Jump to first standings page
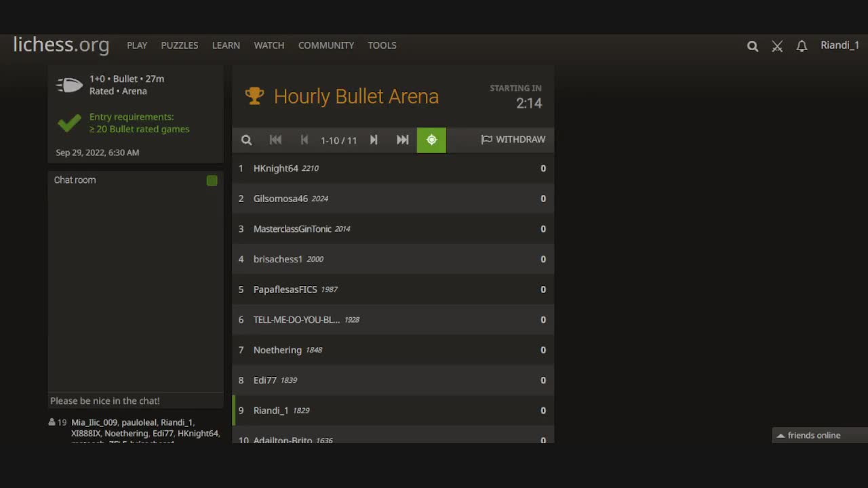Image resolution: width=868 pixels, height=488 pixels. [x=275, y=140]
